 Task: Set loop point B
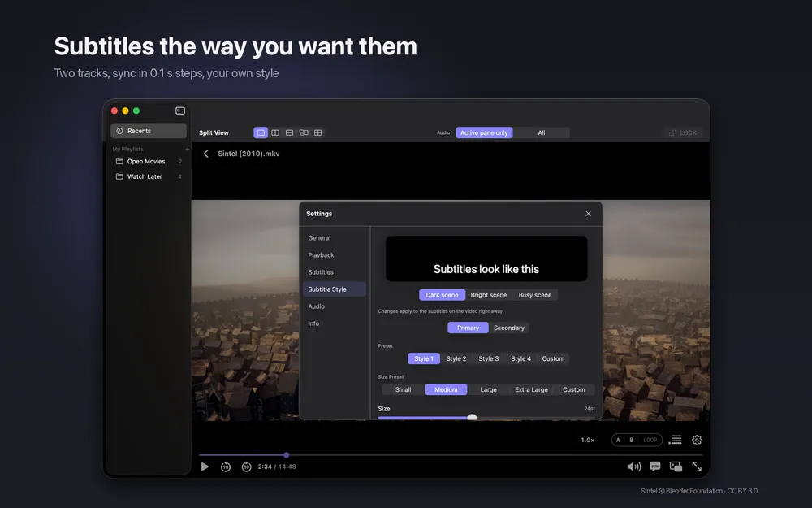(631, 440)
